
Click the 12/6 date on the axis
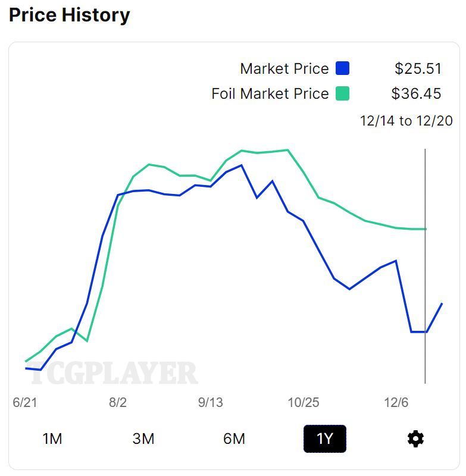pos(396,402)
